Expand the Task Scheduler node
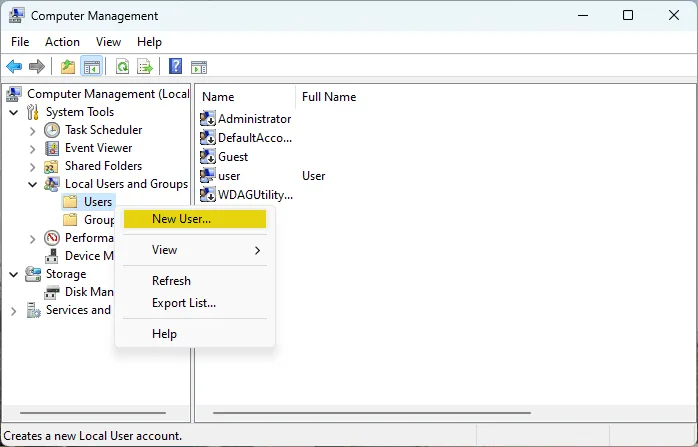This screenshot has height=447, width=698. (32, 131)
